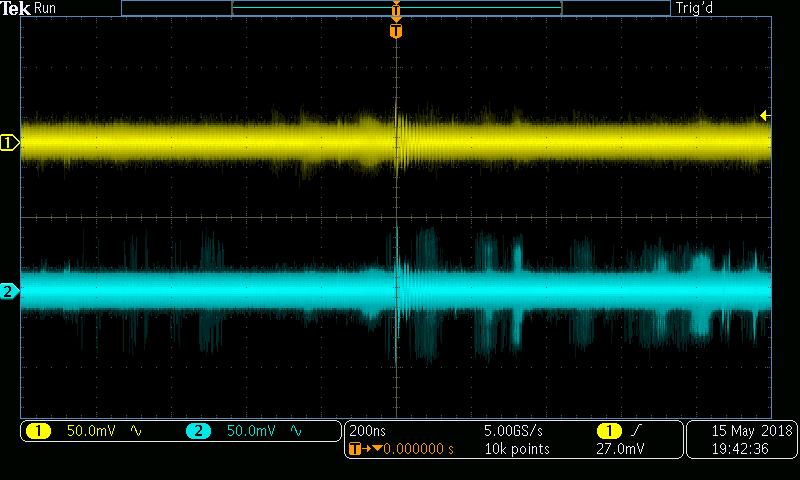This screenshot has width=800, height=480.
Task: Click the yellow channel 1 badge in readout
Action: 38,431
